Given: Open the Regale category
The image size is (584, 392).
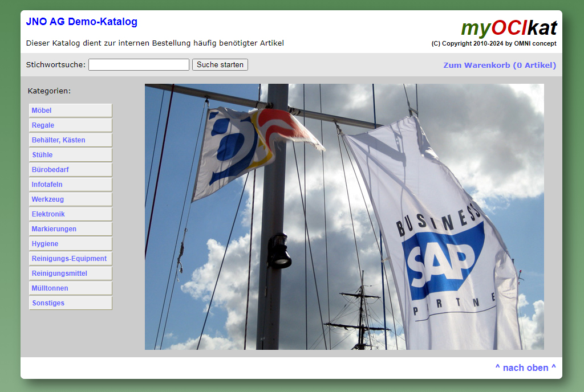Looking at the screenshot, I should tap(70, 125).
